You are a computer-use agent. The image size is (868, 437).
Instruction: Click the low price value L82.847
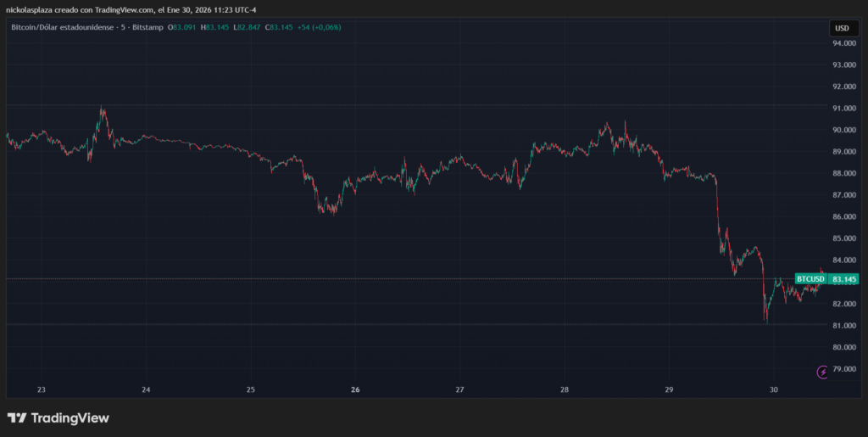pos(247,27)
